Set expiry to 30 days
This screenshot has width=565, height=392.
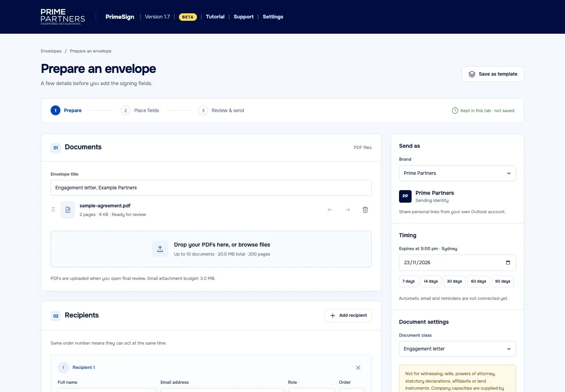(x=454, y=281)
